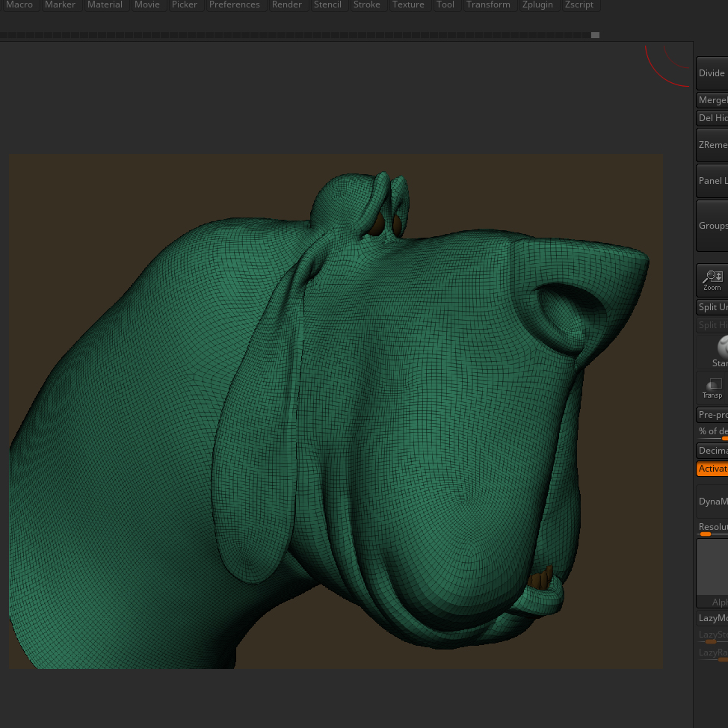Viewport: 728px width, 728px height.
Task: Open the Material menu
Action: [105, 4]
